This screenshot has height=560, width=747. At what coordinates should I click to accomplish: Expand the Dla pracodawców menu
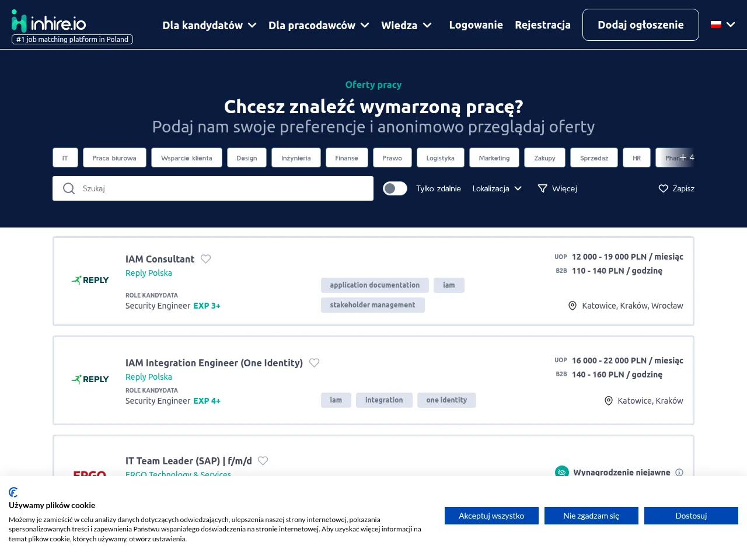pyautogui.click(x=319, y=25)
